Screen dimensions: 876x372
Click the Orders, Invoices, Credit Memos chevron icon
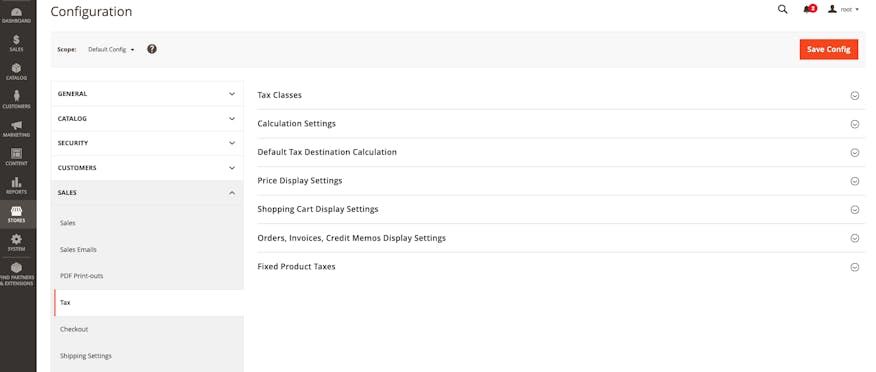[854, 239]
